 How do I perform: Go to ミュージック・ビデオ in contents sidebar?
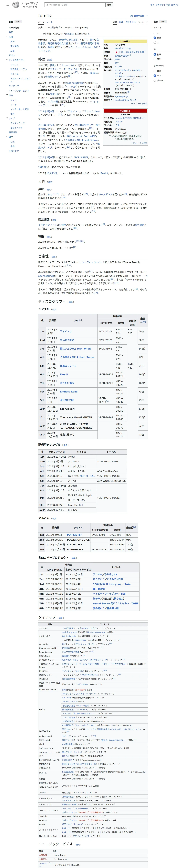tap(19, 91)
